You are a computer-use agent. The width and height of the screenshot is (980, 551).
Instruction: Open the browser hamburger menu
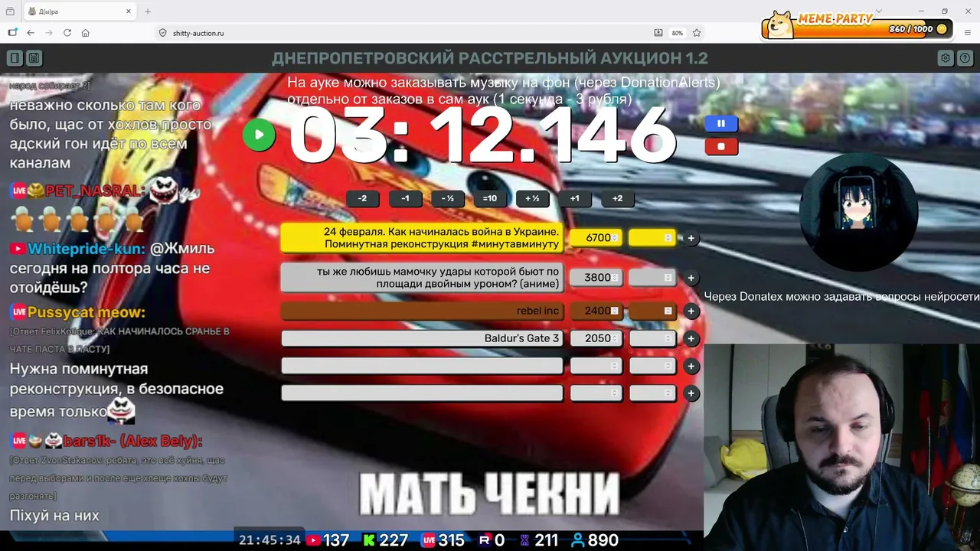click(x=968, y=33)
